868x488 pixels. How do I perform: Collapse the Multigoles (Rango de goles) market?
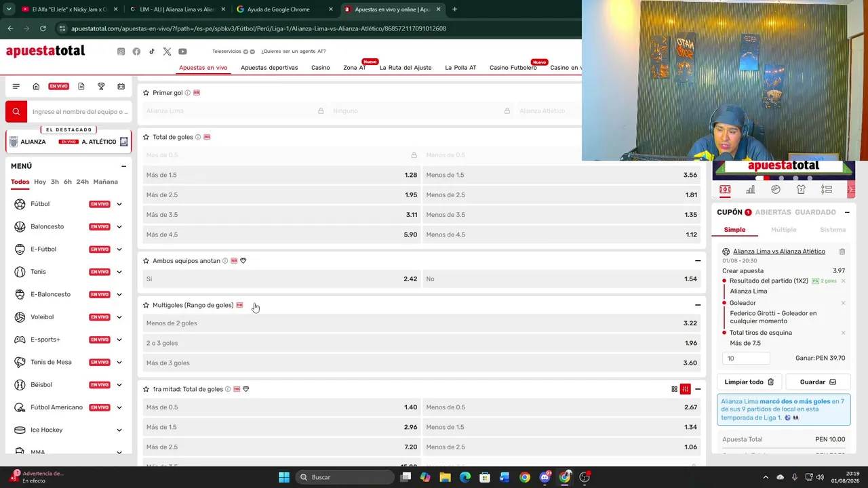(698, 305)
